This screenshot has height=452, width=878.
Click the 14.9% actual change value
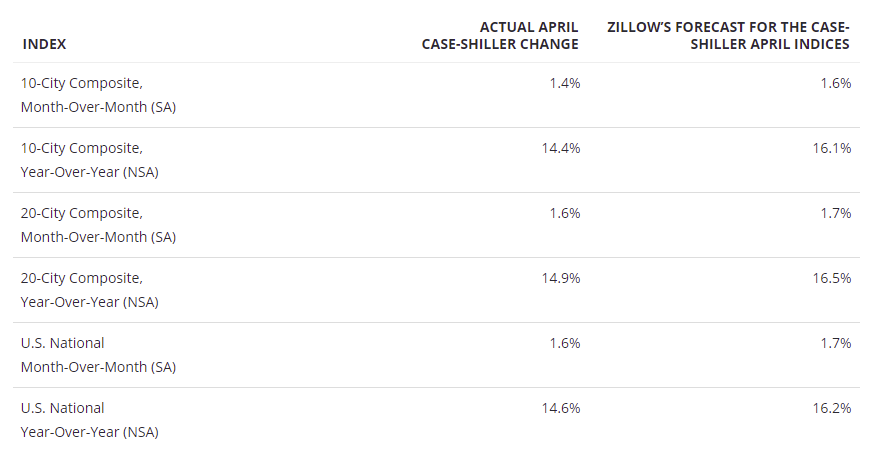pos(561,278)
